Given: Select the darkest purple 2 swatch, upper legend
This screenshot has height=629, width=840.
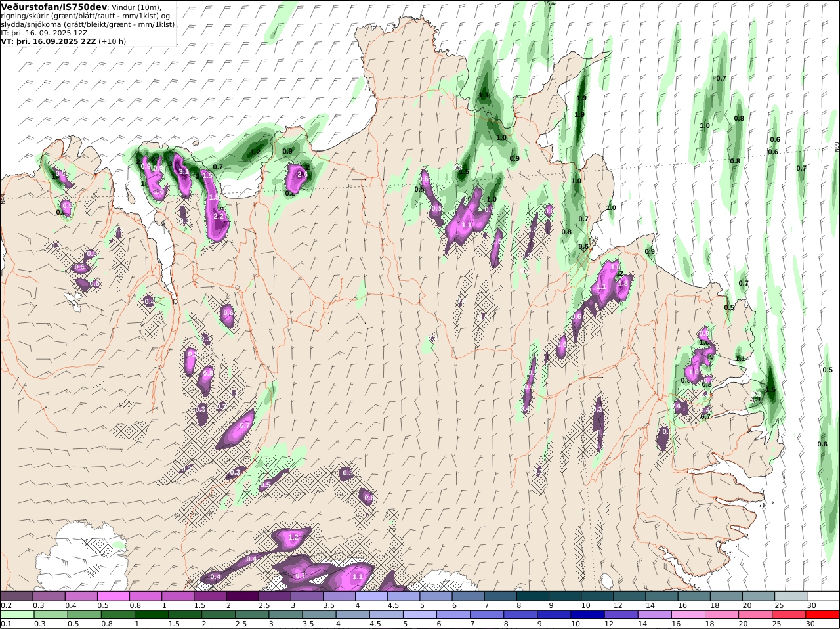Looking at the screenshot, I should (x=241, y=596).
